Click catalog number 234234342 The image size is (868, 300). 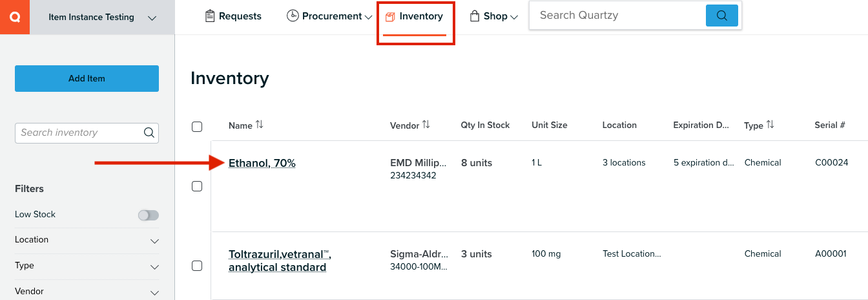(x=413, y=175)
